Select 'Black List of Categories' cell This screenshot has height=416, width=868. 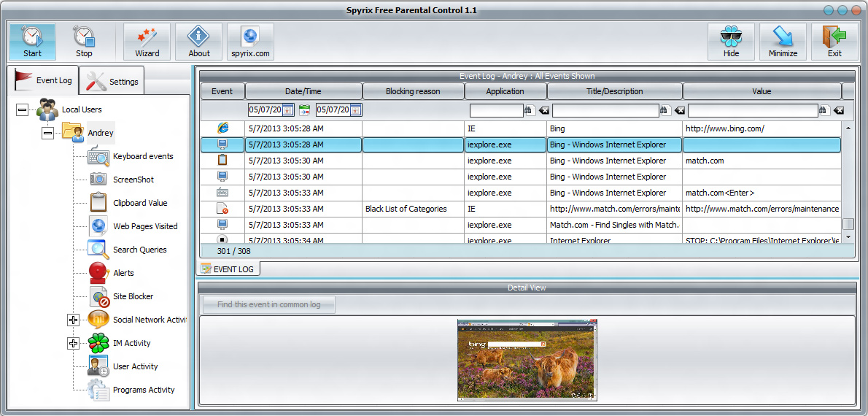(x=414, y=209)
